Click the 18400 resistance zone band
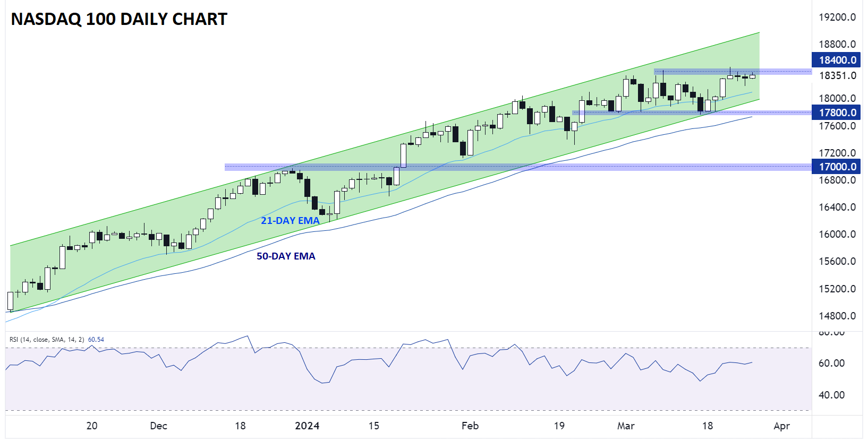Image resolution: width=868 pixels, height=441 pixels. pyautogui.click(x=733, y=71)
